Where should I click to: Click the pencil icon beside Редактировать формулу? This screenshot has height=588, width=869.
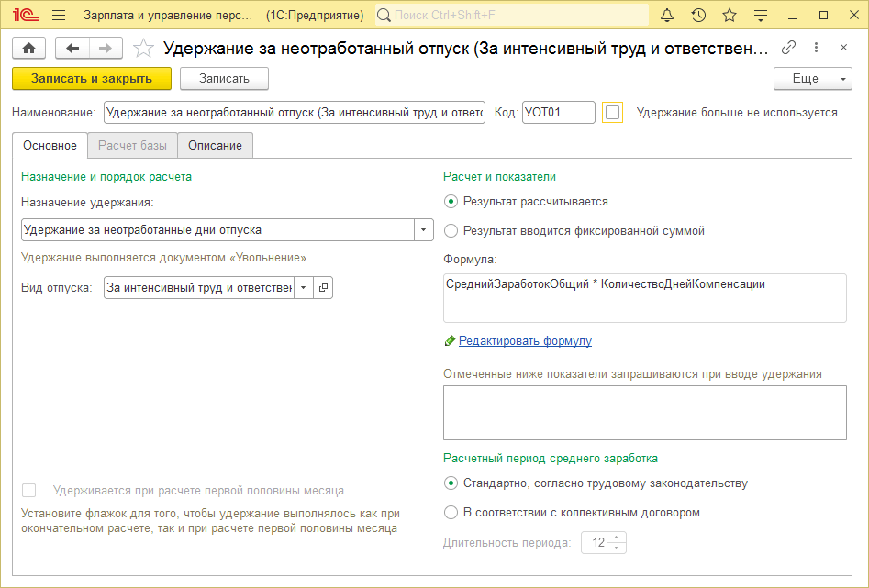point(450,341)
